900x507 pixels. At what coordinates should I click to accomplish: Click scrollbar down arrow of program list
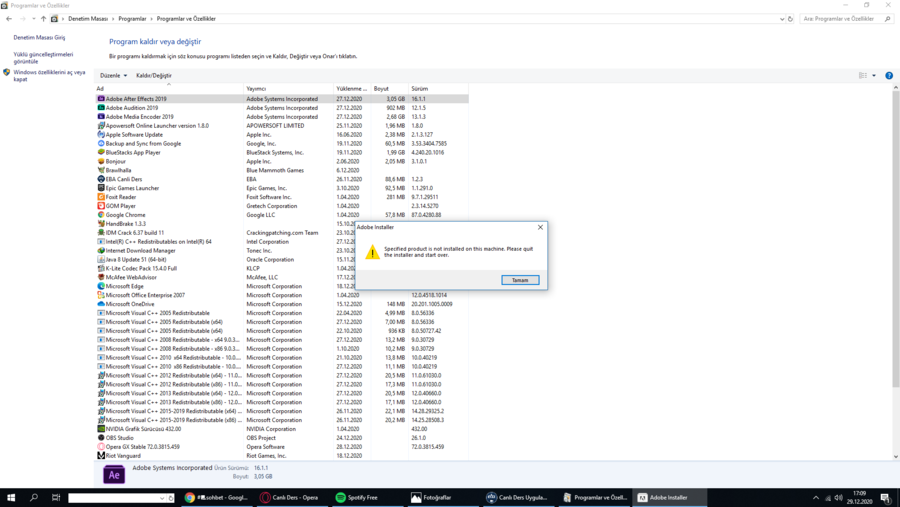(895, 456)
